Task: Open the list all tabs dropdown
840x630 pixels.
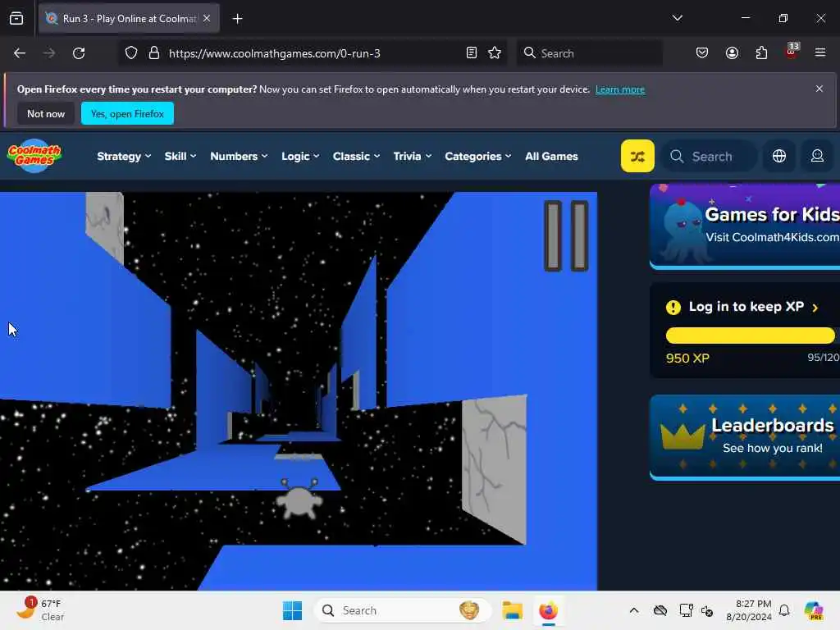Action: 677,18
